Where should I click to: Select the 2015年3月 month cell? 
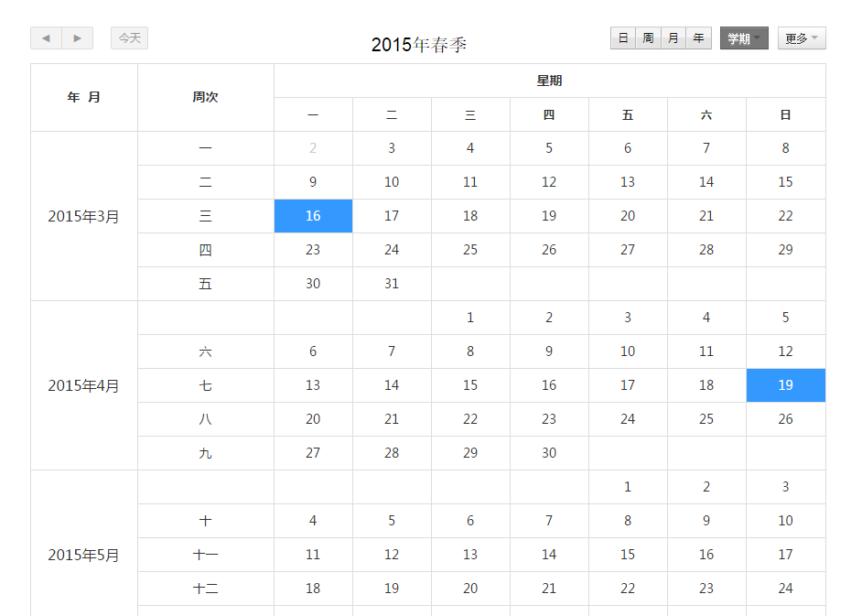tap(84, 216)
